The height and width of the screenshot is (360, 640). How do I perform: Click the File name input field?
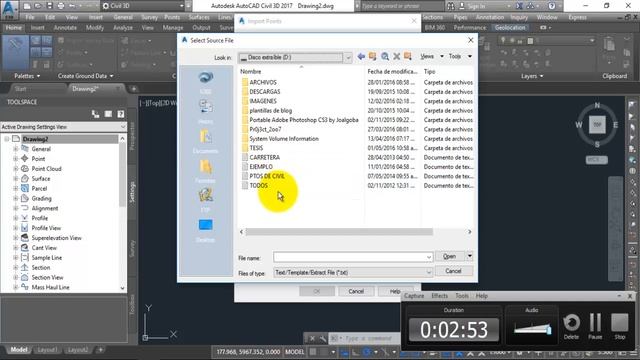(x=352, y=257)
